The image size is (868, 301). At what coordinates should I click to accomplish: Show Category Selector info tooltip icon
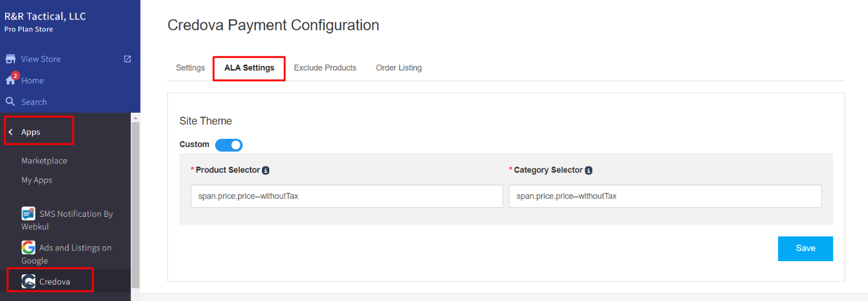click(x=589, y=170)
